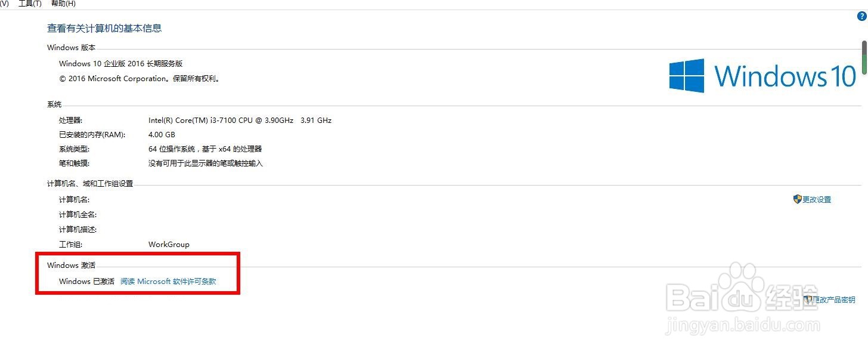Click the 更改设置 link text

[817, 200]
